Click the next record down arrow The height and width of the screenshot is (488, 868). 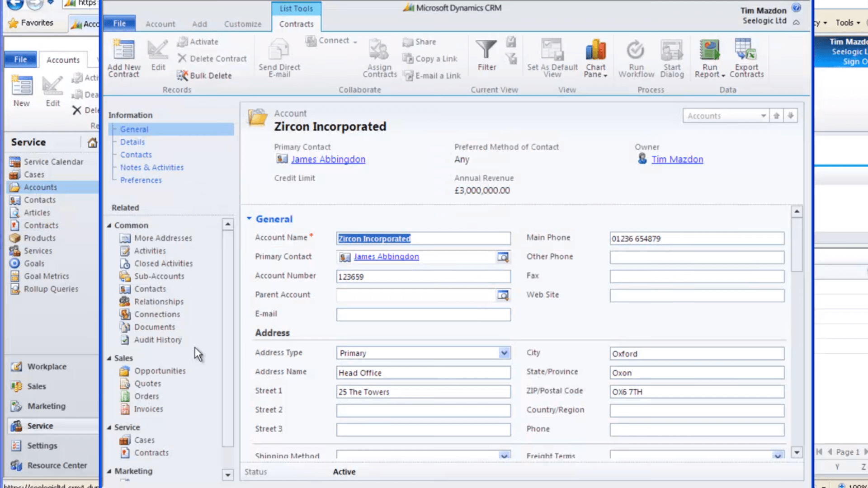pos(790,116)
